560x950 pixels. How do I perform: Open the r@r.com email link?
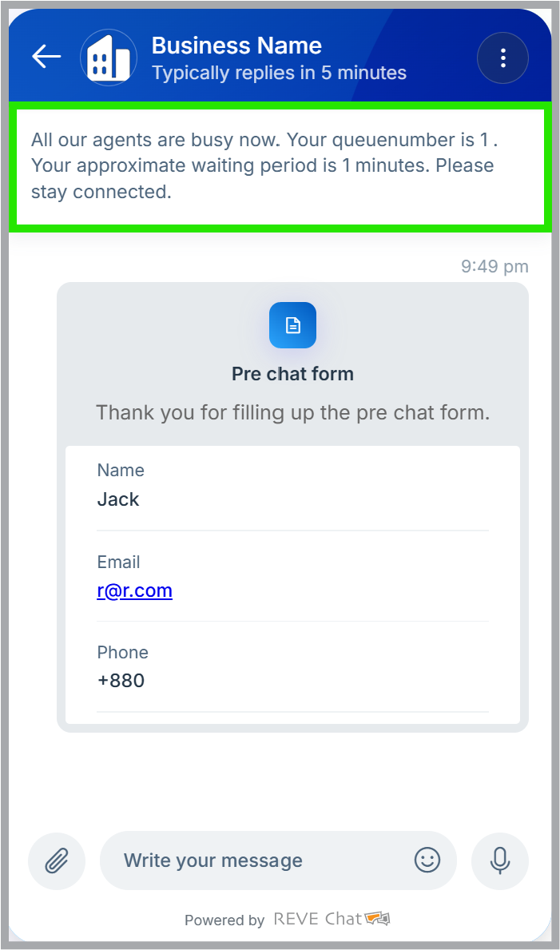click(134, 590)
